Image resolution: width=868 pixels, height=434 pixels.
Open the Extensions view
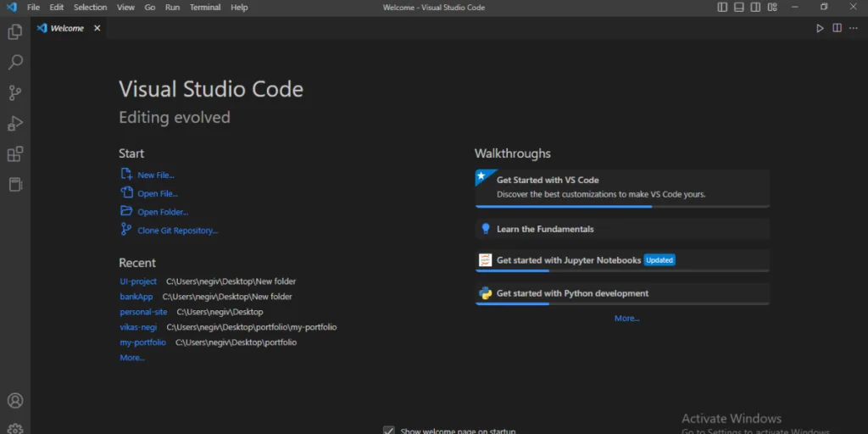coord(15,154)
